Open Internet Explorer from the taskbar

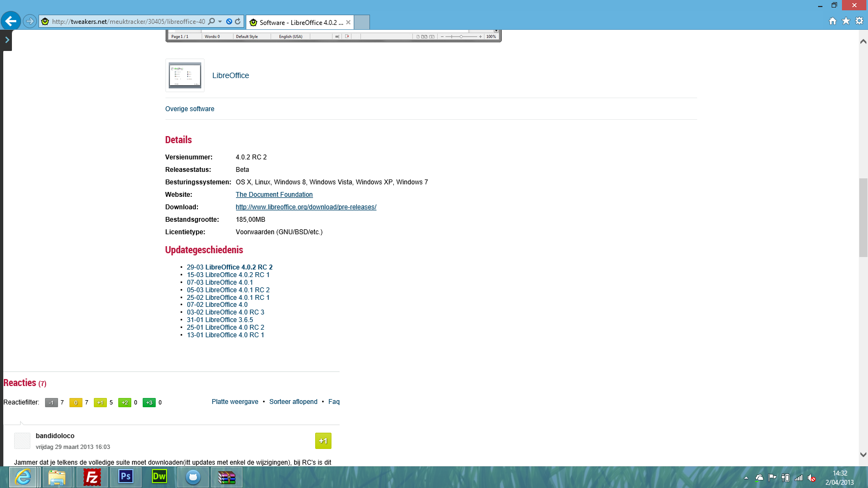click(x=23, y=477)
